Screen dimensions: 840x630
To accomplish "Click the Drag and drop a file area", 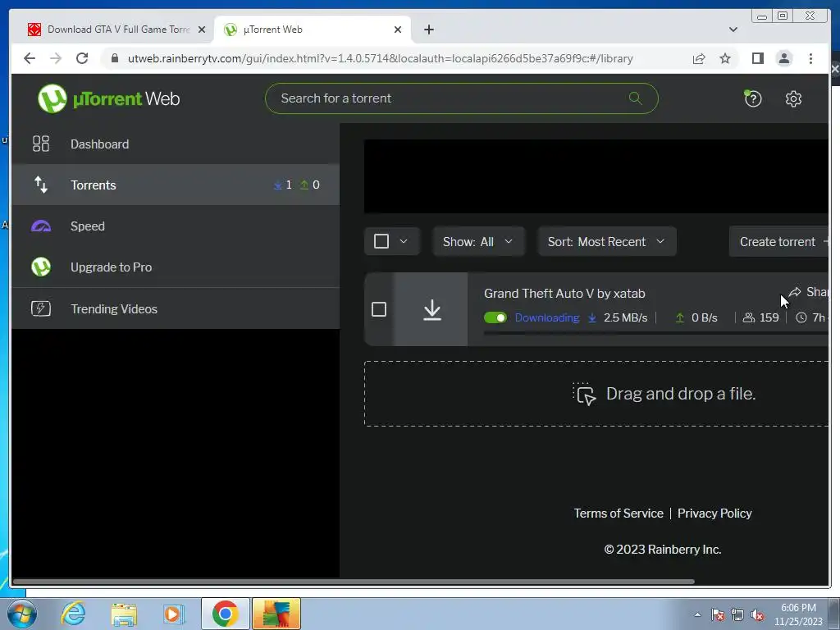I will coord(596,394).
